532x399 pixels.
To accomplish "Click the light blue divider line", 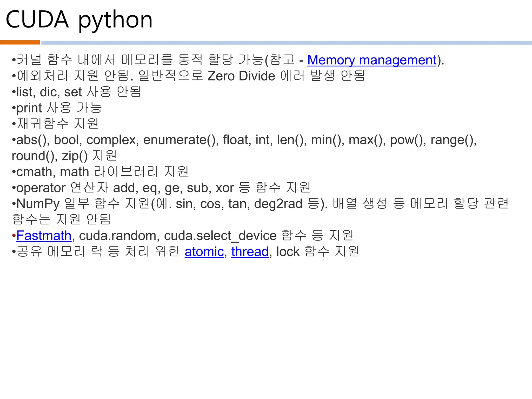I will (286, 43).
